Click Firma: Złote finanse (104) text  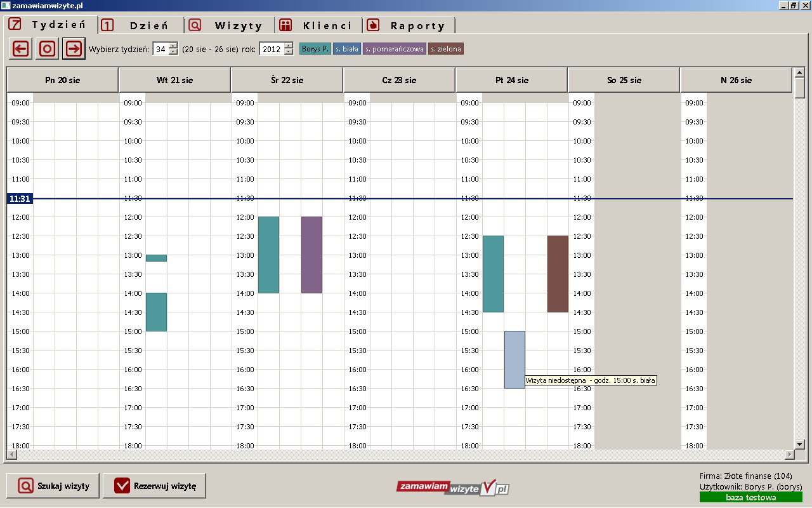745,476
